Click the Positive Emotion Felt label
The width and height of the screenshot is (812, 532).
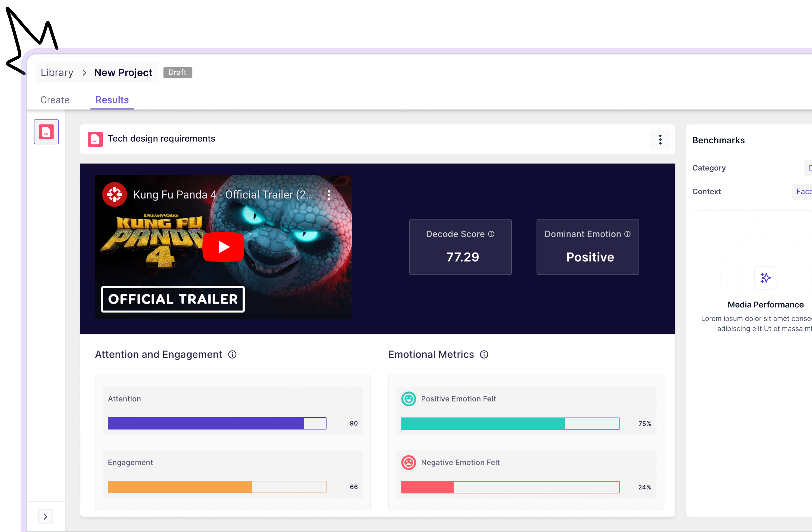tap(458, 398)
